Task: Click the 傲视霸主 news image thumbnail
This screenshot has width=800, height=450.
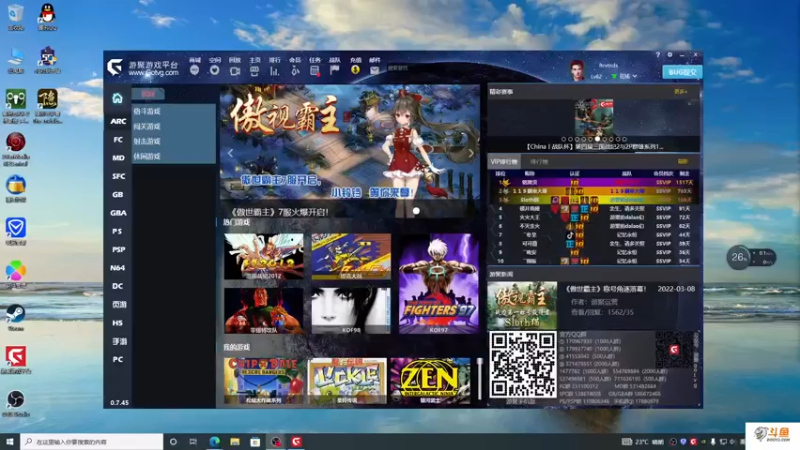Action: pos(522,305)
